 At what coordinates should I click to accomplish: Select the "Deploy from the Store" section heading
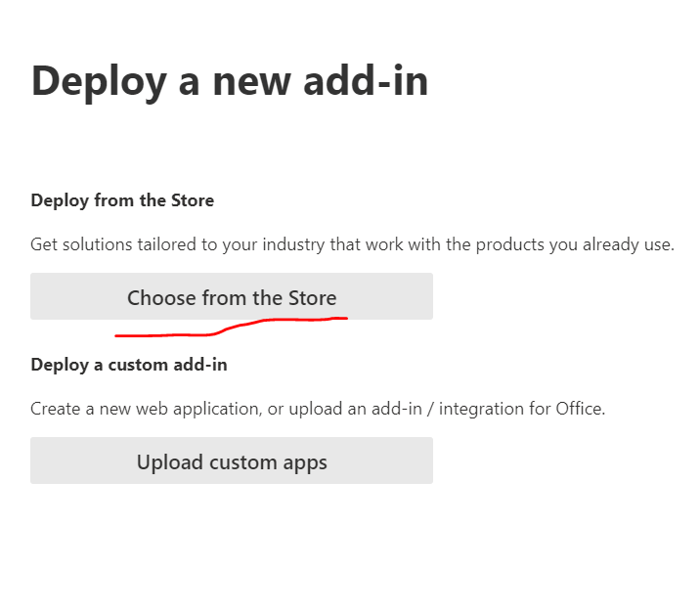tap(122, 200)
